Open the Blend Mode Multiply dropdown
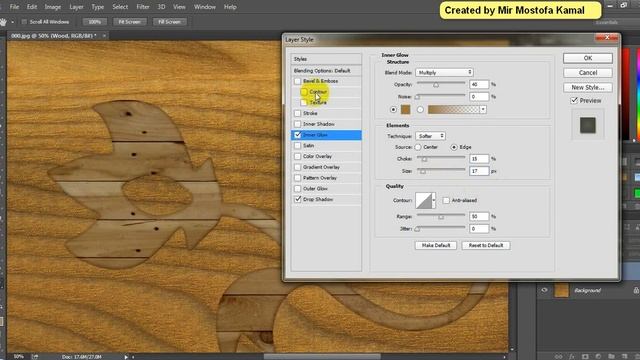The width and height of the screenshot is (640, 360). pos(444,72)
